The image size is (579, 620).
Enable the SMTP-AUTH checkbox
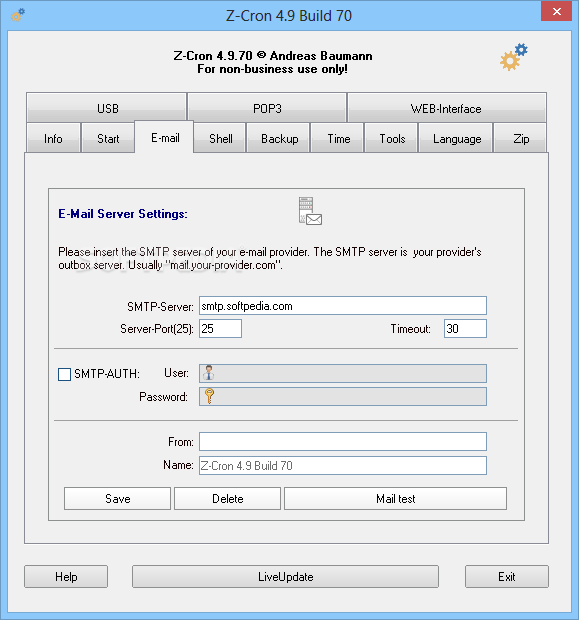tap(64, 374)
